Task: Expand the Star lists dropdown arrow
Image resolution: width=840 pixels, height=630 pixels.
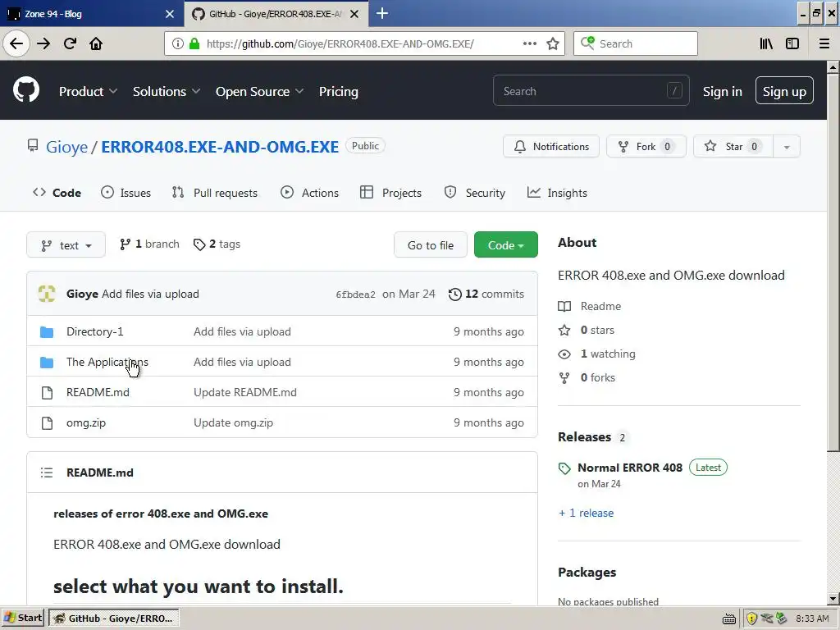Action: coord(787,147)
